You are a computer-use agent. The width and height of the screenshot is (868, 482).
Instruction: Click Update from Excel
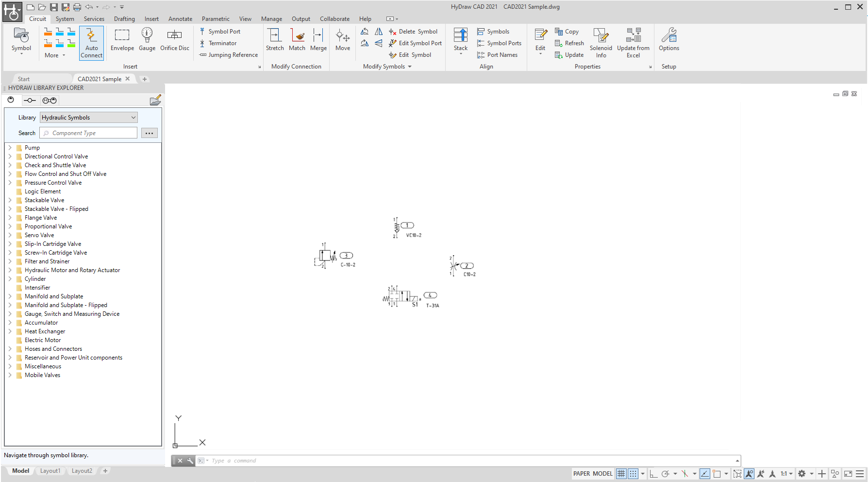point(633,43)
